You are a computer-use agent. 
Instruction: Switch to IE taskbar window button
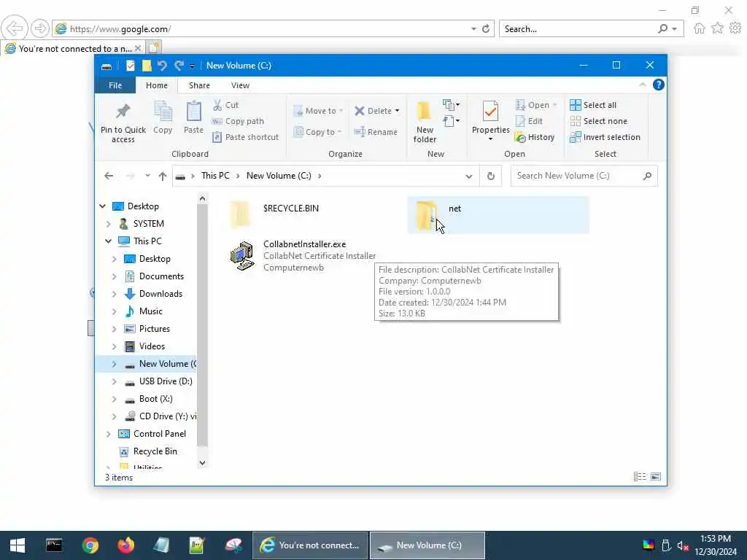point(310,545)
